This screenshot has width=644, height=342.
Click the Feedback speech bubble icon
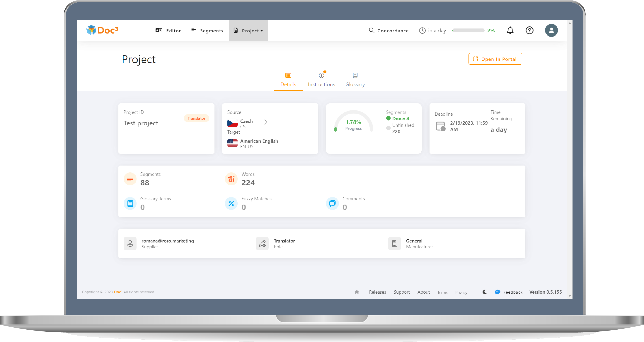click(x=498, y=292)
